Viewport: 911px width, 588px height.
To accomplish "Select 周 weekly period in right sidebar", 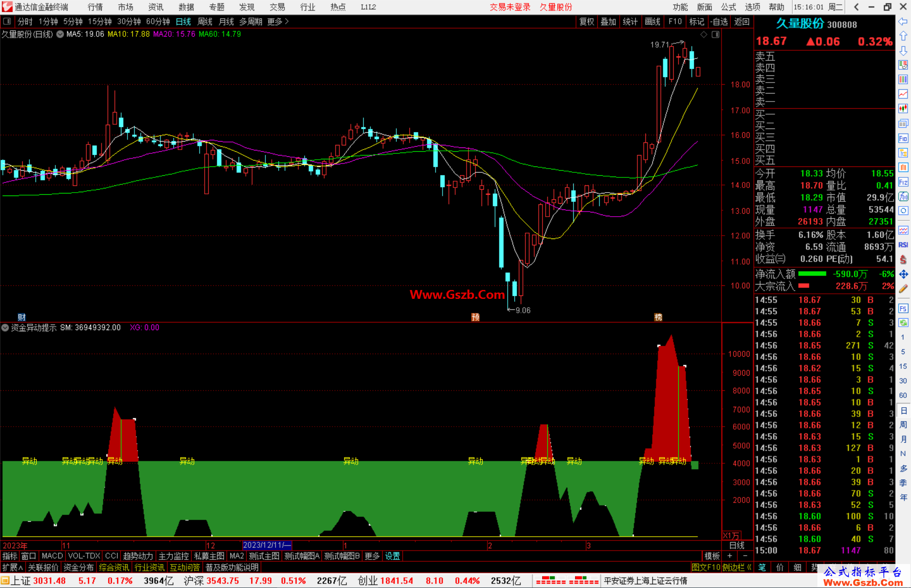I will (903, 425).
